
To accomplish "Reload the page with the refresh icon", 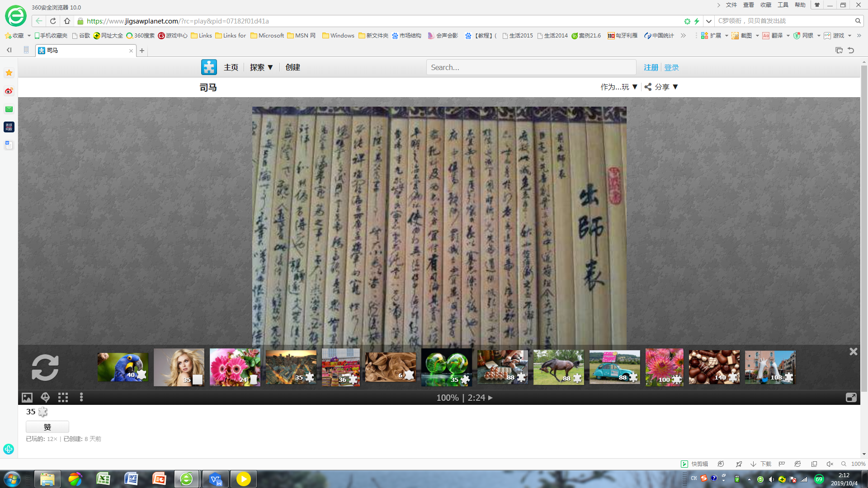I will (53, 21).
